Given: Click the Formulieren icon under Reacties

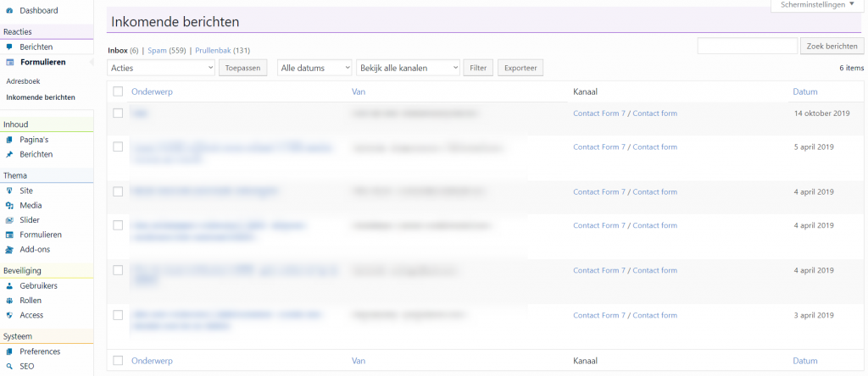Looking at the screenshot, I should coord(9,63).
